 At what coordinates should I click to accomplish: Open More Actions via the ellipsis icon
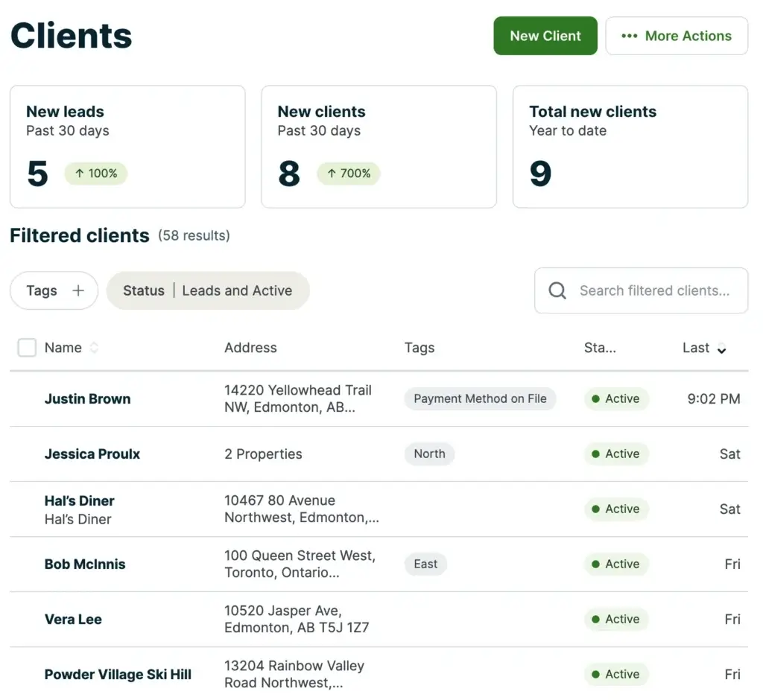coord(630,36)
